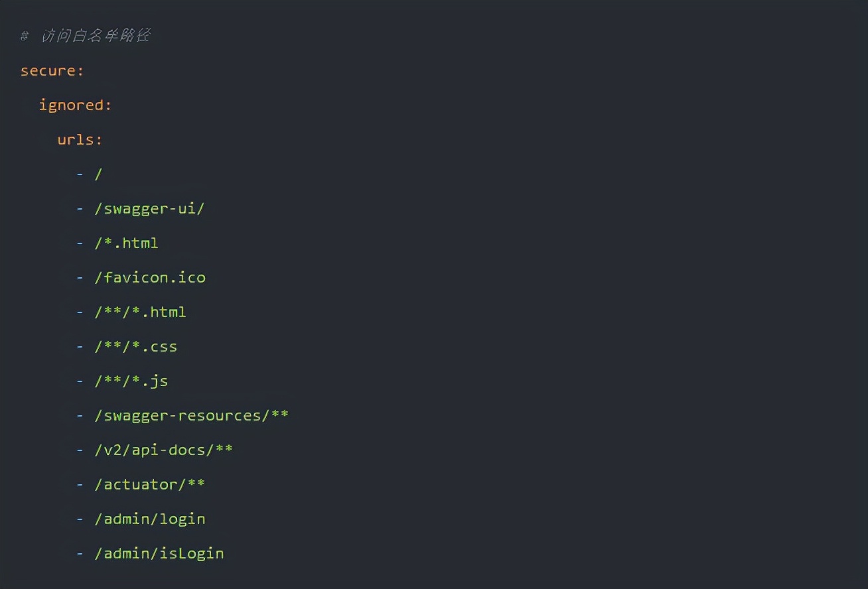Click the '/swagger-ui/' path entry

149,208
